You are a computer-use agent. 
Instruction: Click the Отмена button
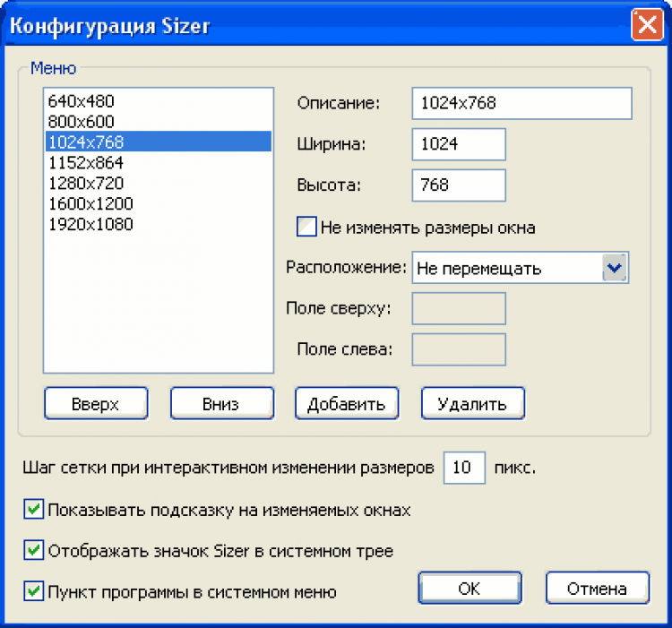[x=598, y=589]
